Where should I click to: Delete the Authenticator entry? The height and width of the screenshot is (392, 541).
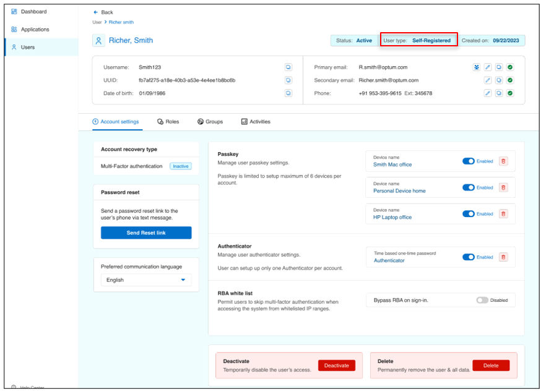pyautogui.click(x=503, y=257)
